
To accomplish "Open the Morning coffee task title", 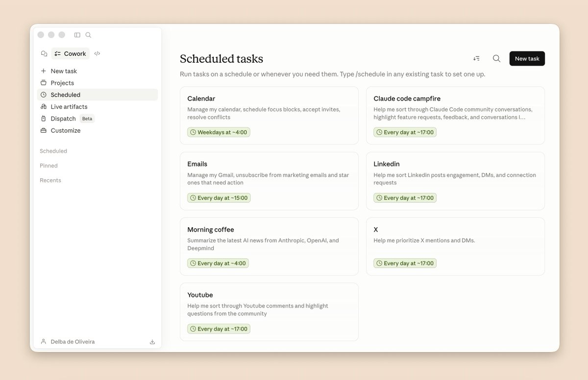I will [211, 230].
